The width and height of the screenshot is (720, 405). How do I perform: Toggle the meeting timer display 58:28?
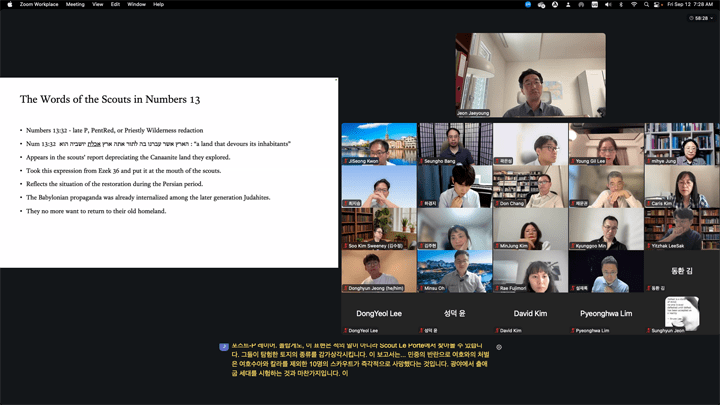point(700,17)
